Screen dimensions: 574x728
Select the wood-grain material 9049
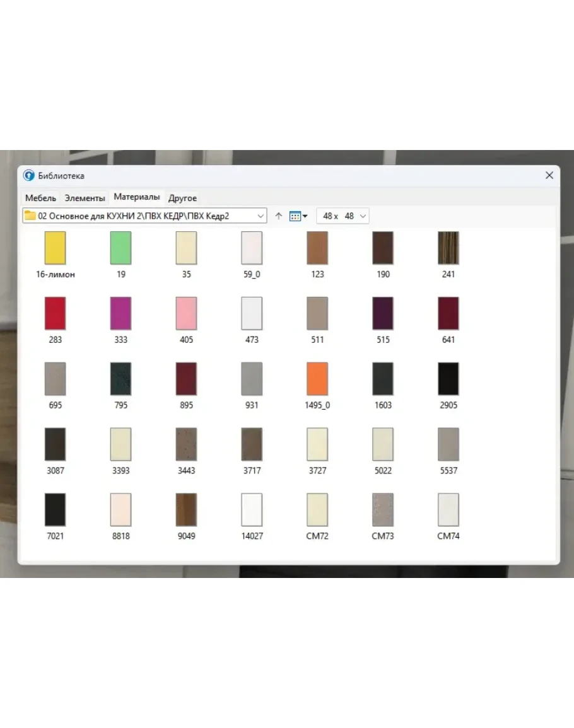tap(187, 510)
